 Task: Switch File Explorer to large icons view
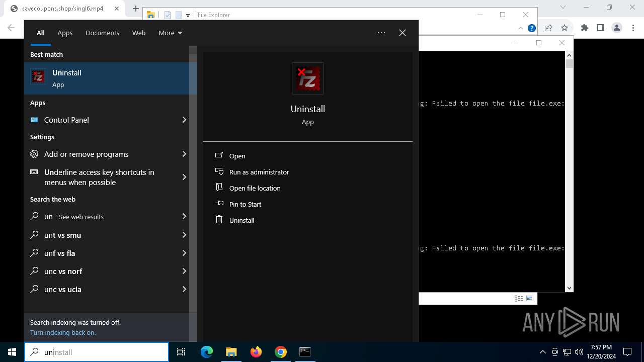click(x=530, y=298)
